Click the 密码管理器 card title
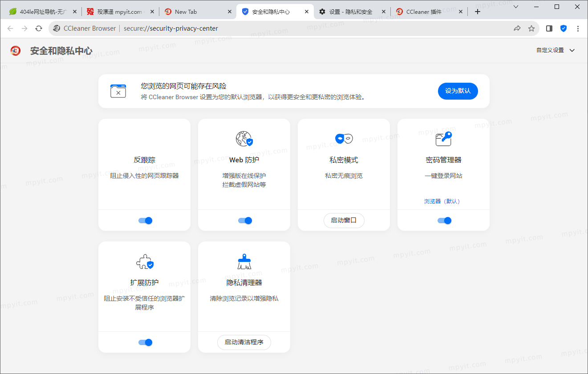 [443, 160]
